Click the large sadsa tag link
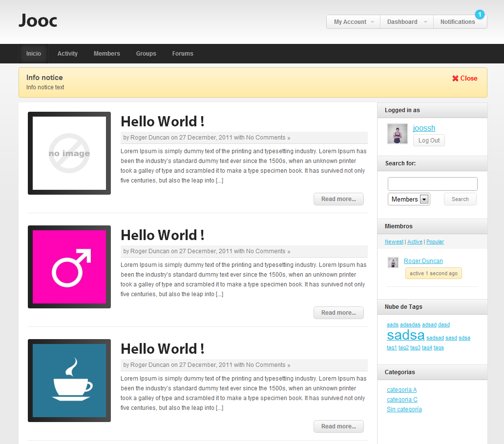This screenshot has width=504, height=444. (405, 335)
